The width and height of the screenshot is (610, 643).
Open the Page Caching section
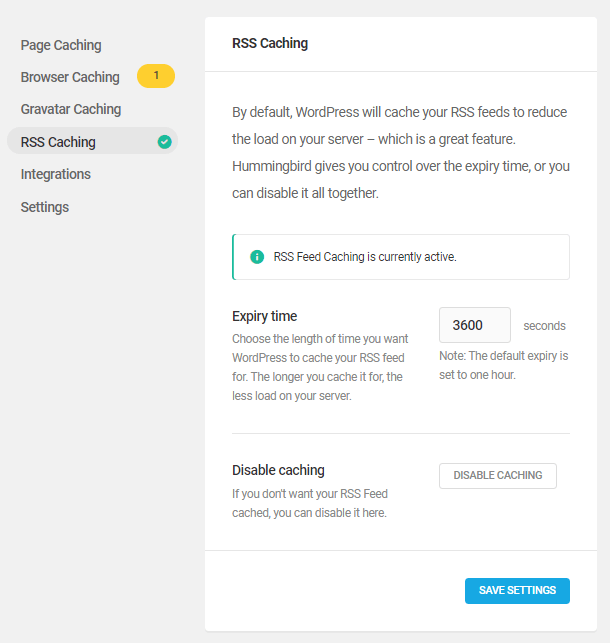(x=61, y=45)
